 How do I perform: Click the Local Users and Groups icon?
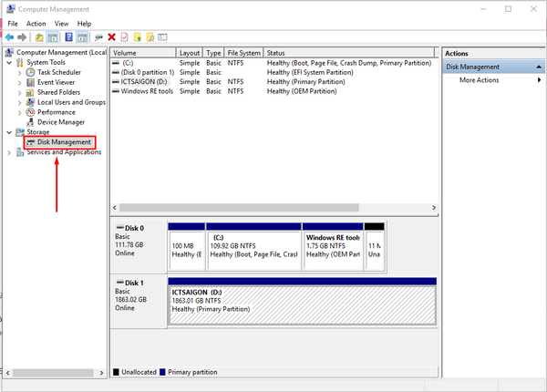(x=31, y=102)
